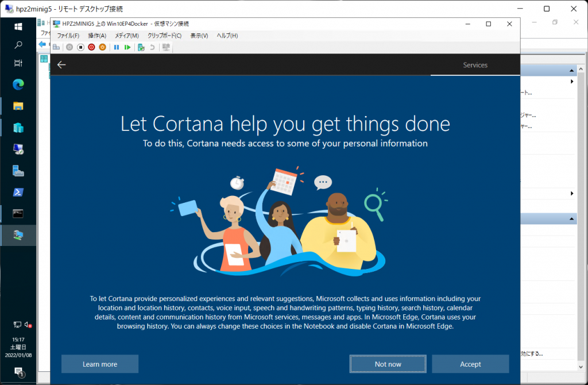This screenshot has height=385, width=588.
Task: Open the Command Prompt taskbar icon
Action: (x=18, y=214)
